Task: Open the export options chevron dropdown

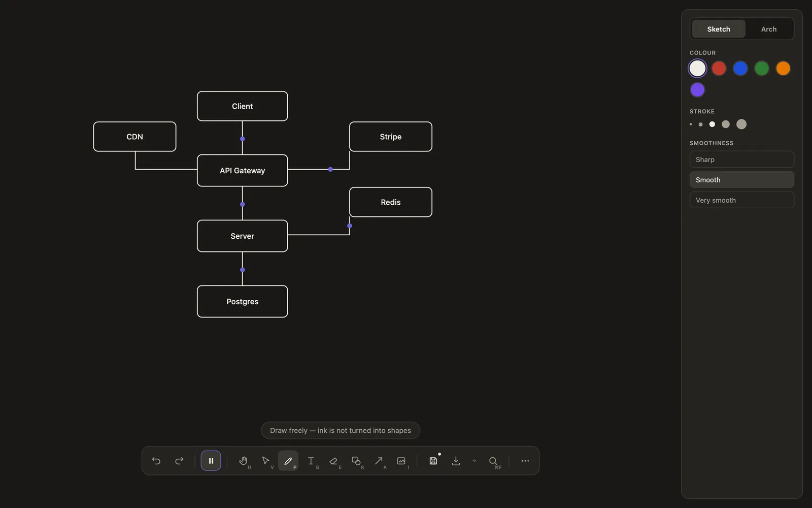Action: 474,461
